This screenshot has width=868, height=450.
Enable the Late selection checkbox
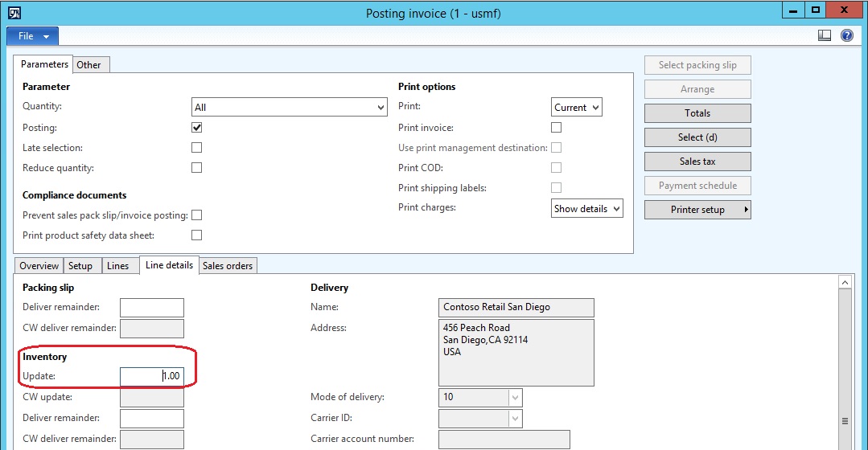[196, 148]
